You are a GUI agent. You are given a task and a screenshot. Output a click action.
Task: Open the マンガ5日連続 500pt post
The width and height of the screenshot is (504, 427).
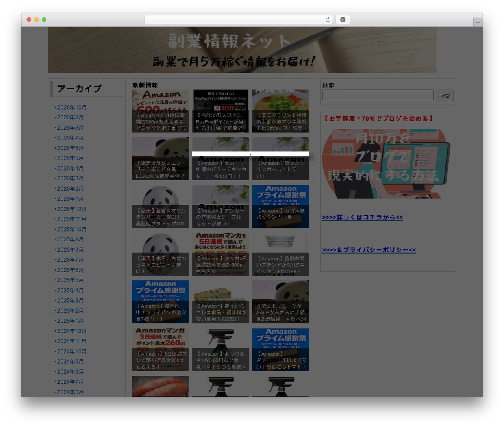pos(220,254)
